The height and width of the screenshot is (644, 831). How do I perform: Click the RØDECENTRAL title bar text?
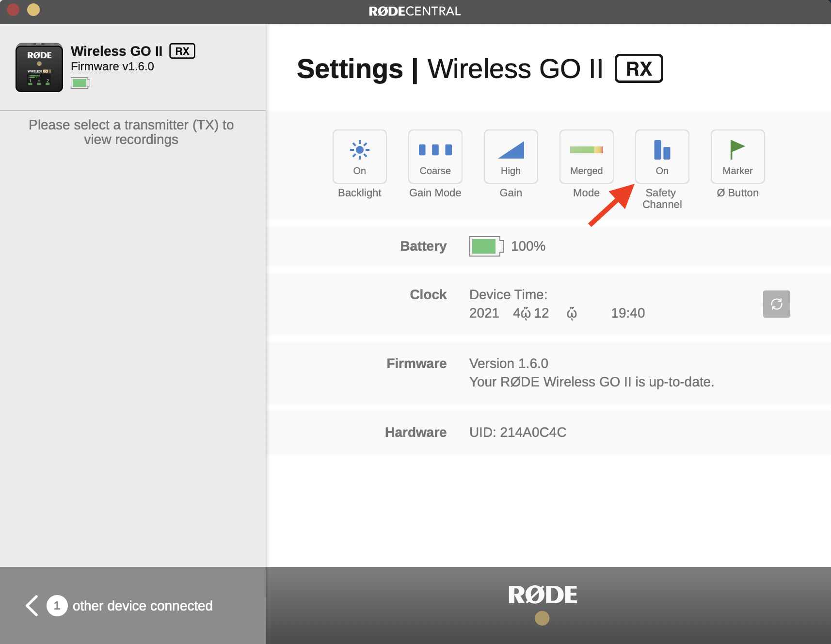415,11
